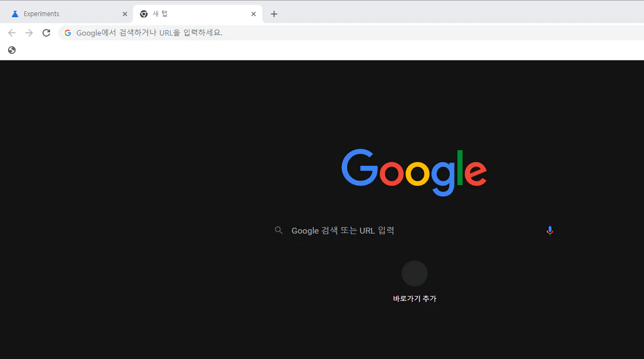Image resolution: width=644 pixels, height=359 pixels.
Task: Click the forward navigation arrow
Action: 29,32
